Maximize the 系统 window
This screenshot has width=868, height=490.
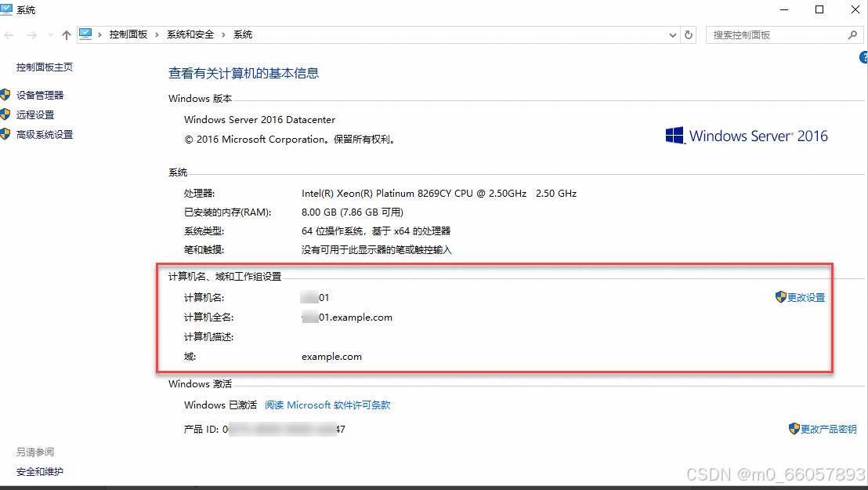click(x=819, y=10)
